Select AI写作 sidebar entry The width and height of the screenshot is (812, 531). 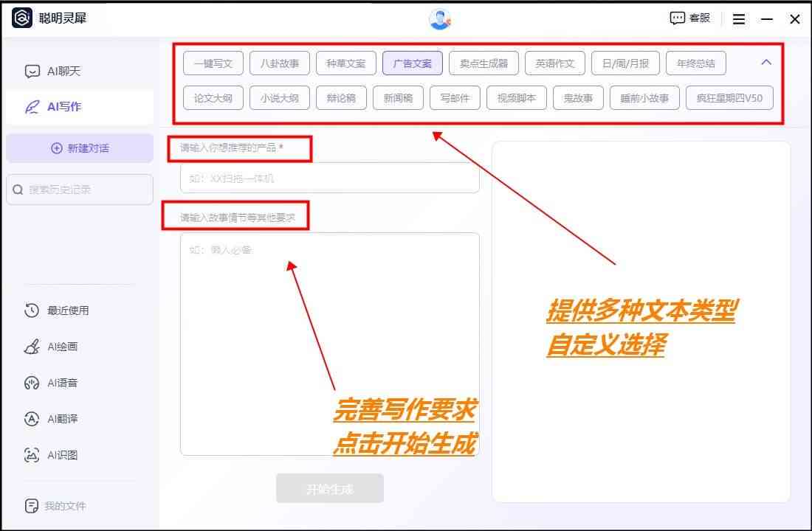pyautogui.click(x=80, y=107)
